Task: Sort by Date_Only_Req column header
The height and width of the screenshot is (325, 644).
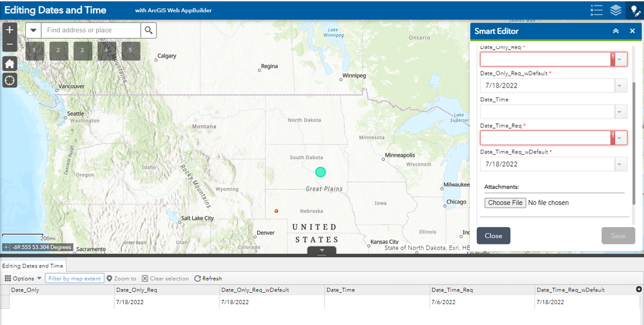Action: [x=167, y=290]
